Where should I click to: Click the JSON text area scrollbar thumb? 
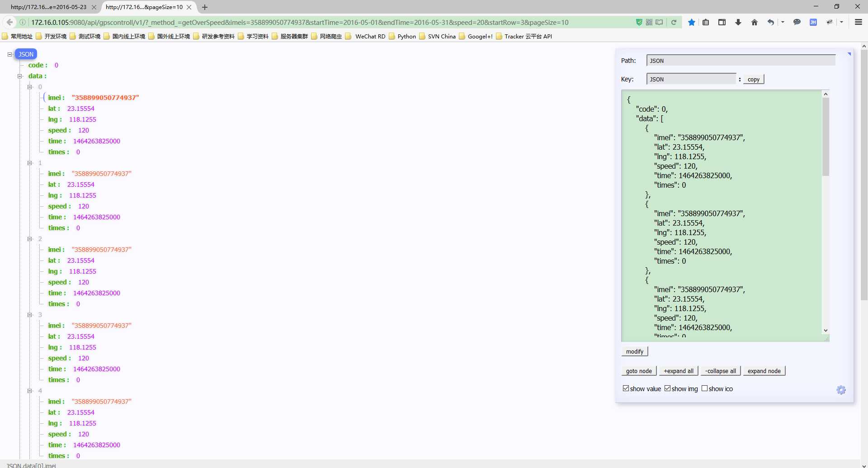(826, 137)
